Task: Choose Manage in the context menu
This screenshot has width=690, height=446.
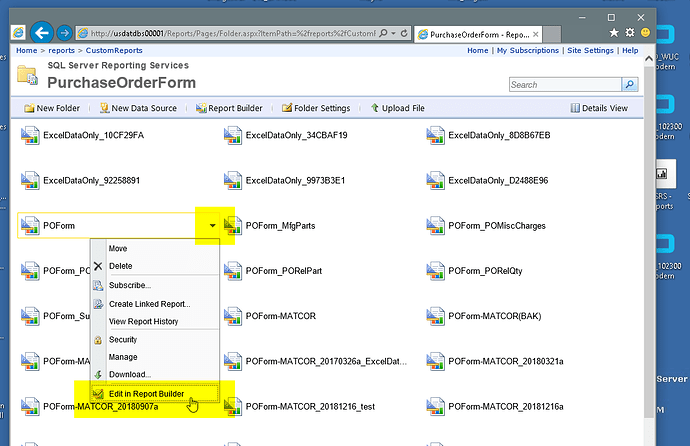Action: coord(154,357)
